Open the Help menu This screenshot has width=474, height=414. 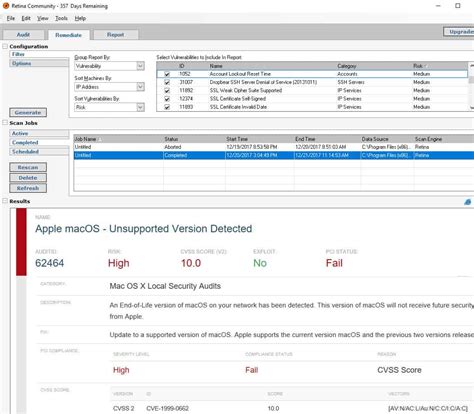[x=80, y=18]
